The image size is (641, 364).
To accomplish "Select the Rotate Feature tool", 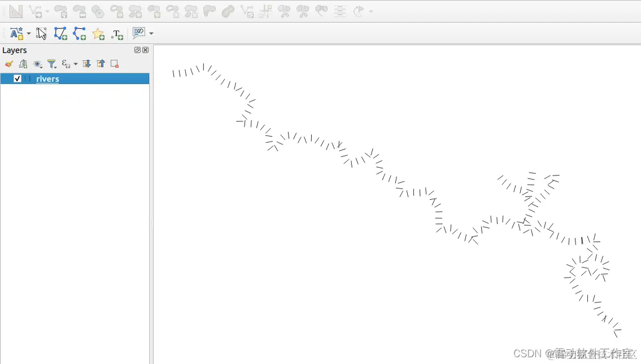I will click(x=60, y=11).
